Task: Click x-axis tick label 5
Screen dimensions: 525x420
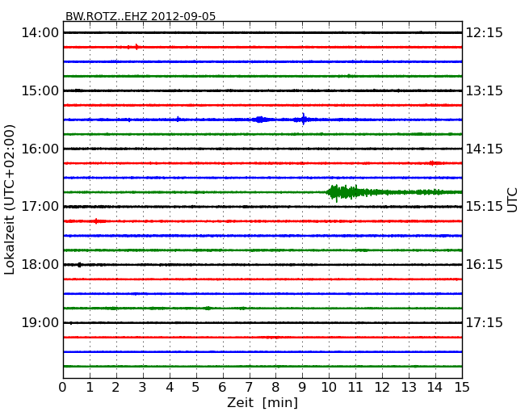Action: tap(196, 388)
